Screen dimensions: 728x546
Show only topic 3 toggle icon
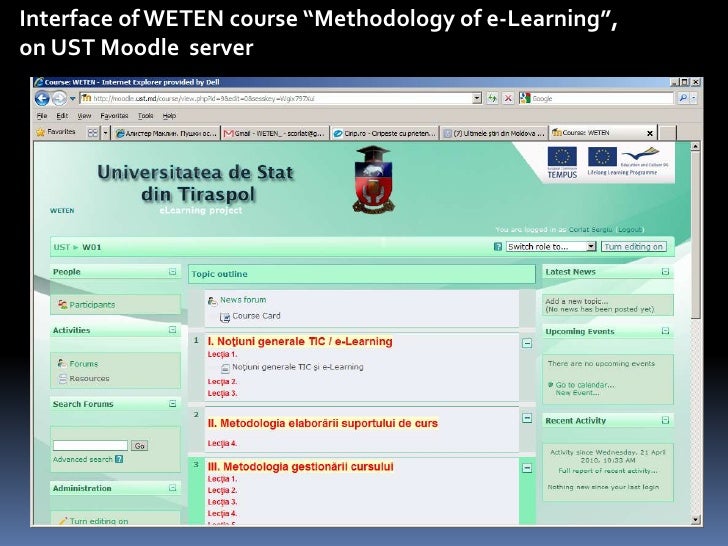point(527,468)
